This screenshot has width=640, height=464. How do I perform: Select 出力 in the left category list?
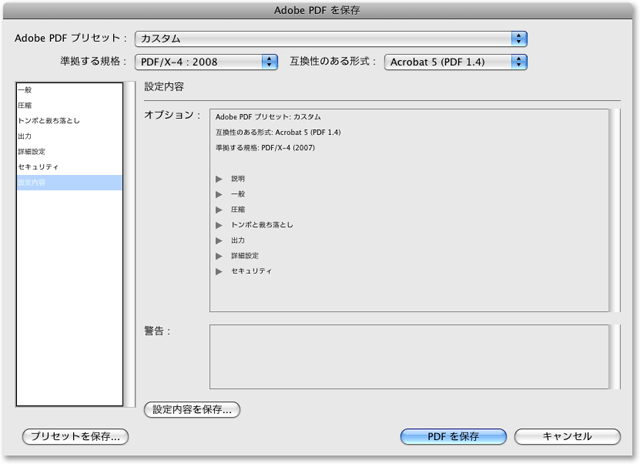[x=24, y=136]
